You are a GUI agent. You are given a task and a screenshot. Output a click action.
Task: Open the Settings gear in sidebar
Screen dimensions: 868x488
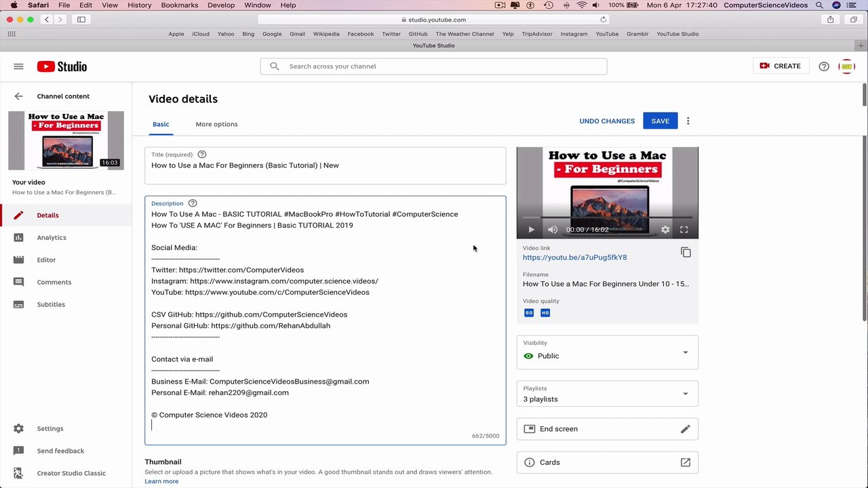(18, 428)
